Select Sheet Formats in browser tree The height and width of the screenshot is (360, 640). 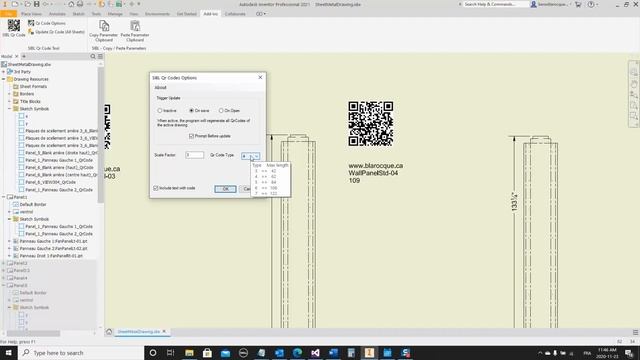pos(29,87)
